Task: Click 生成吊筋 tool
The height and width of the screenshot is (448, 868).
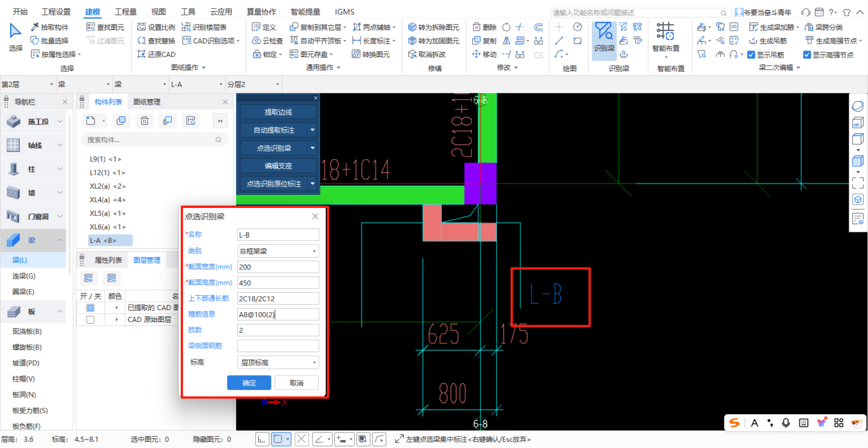Action: click(x=768, y=41)
